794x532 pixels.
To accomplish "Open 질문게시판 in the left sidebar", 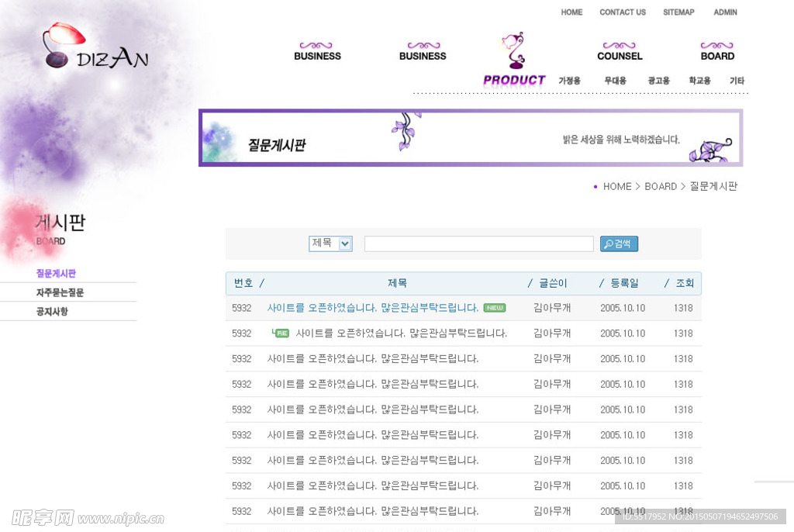I will 56,274.
